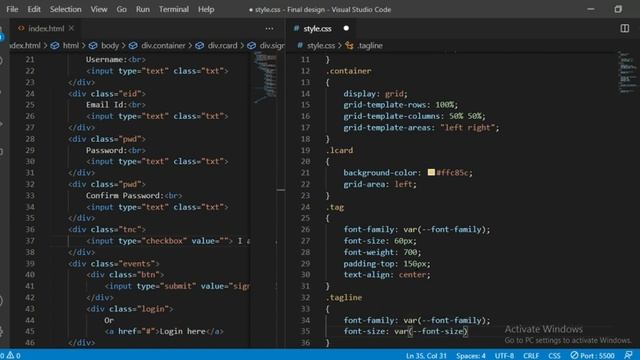Change encoding via UTF-8 status item
Screen dimensions: 640x360
[x=504, y=356]
